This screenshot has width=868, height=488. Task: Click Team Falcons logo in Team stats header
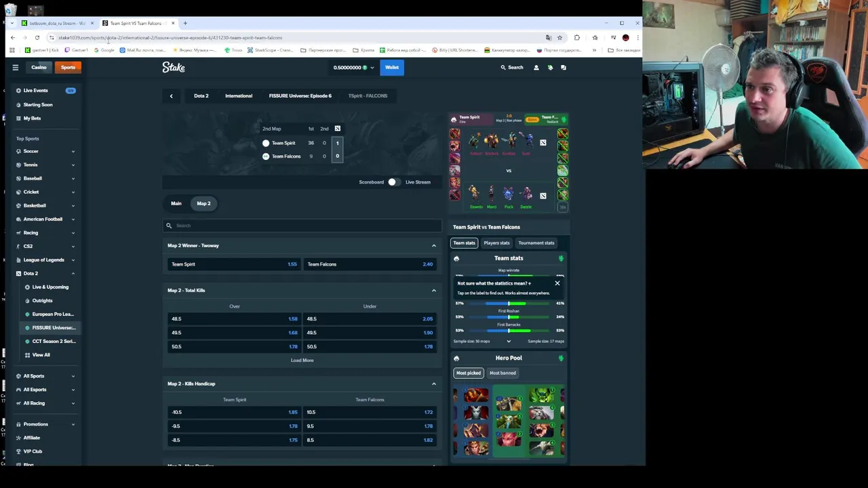pyautogui.click(x=561, y=258)
